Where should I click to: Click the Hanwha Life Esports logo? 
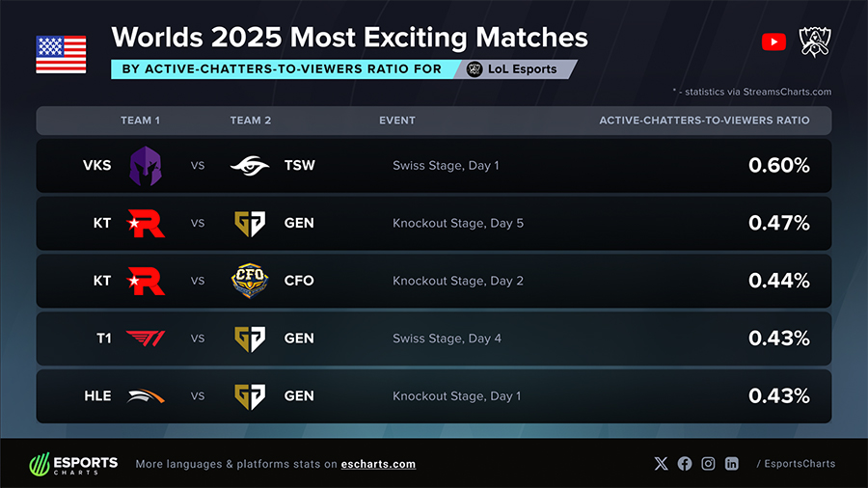point(146,396)
